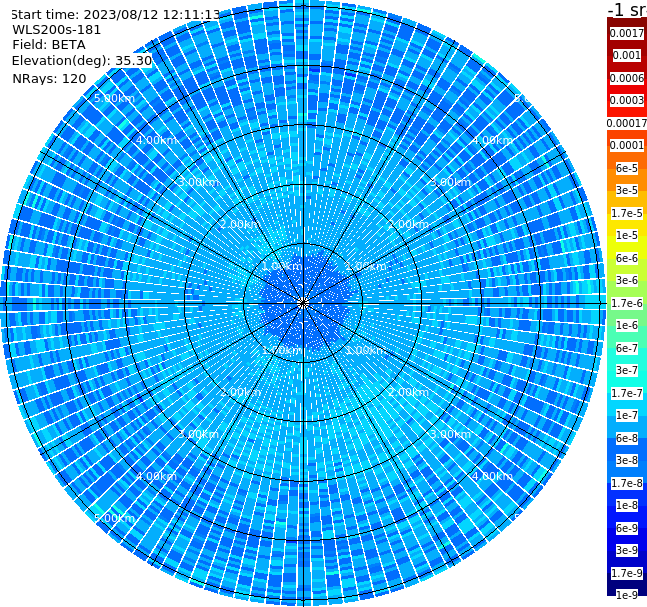Click the 6e-6 colorbar label
Screen dimensions: 647x607
[x=627, y=258]
